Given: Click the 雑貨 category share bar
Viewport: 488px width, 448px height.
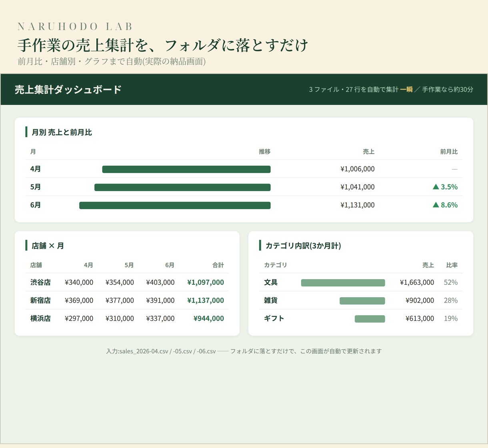Looking at the screenshot, I should coord(362,301).
